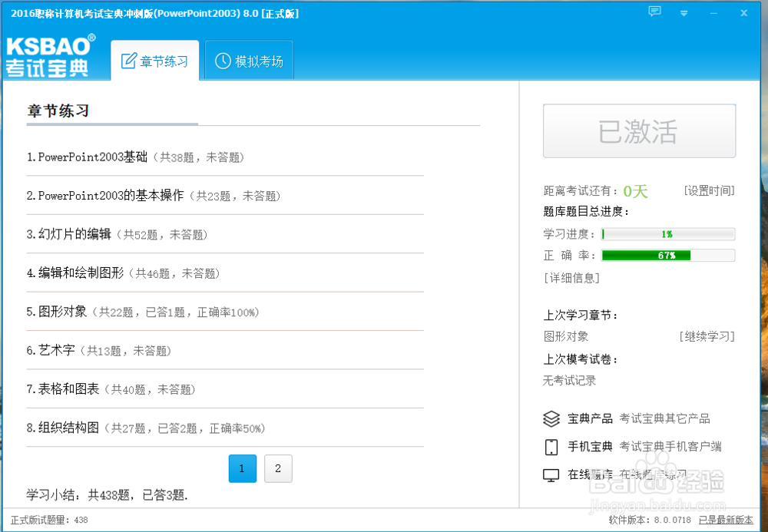Screen dimensions: 768x532
Task: Switch to the 章节练习 tab
Action: pos(155,61)
